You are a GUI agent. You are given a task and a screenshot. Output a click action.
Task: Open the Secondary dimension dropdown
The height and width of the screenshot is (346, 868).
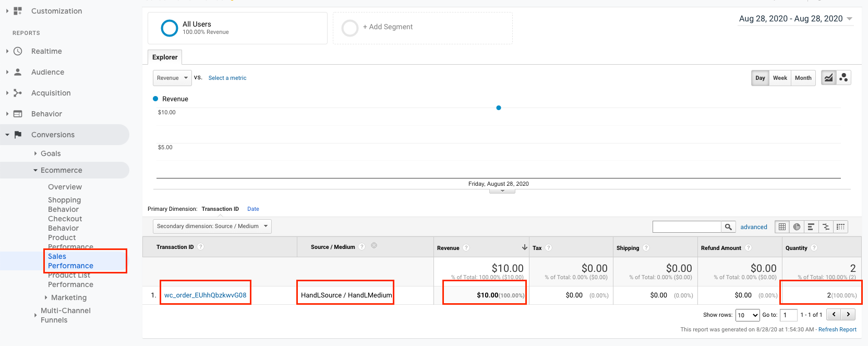coord(212,226)
